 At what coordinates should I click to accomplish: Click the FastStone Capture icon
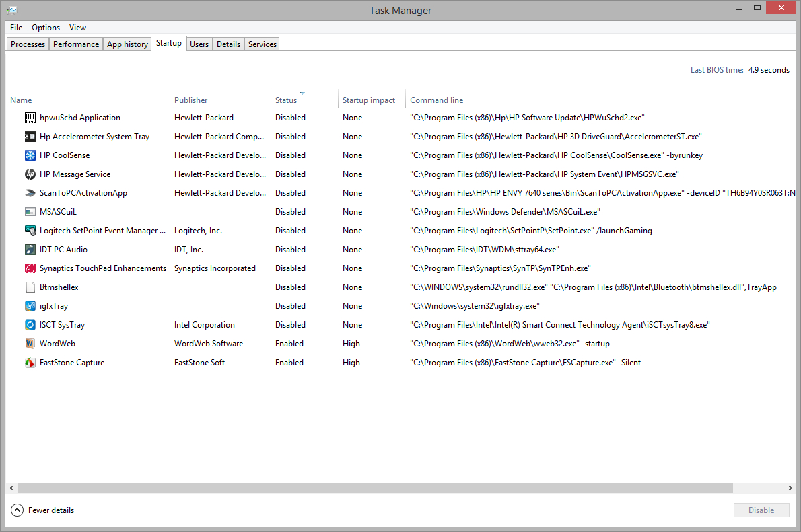tap(30, 363)
